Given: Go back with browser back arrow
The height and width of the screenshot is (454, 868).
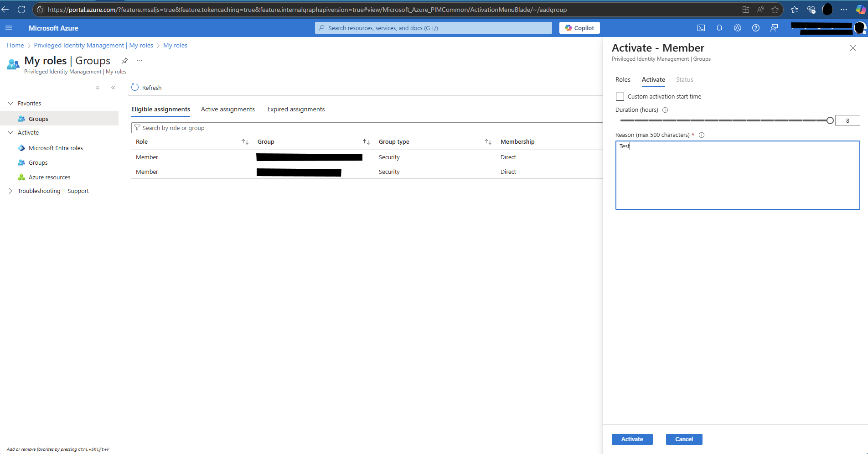Looking at the screenshot, I should pyautogui.click(x=5, y=10).
